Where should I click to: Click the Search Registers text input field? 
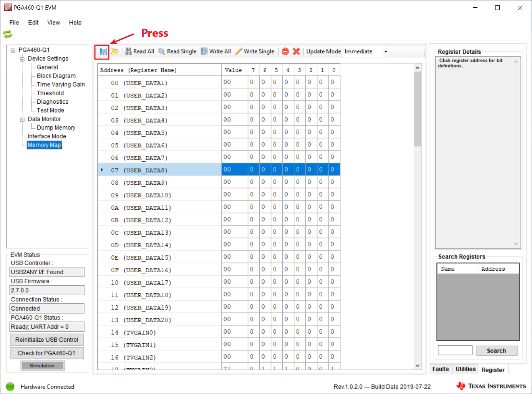[x=455, y=350]
